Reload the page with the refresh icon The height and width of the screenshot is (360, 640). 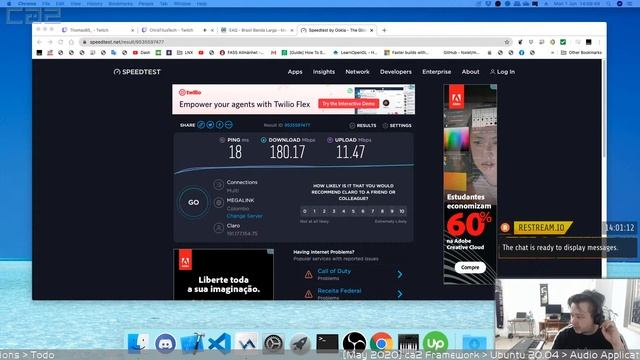point(60,42)
